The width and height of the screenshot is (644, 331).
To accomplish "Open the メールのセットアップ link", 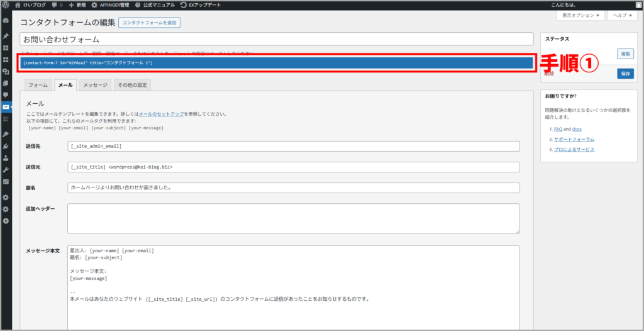I will pyautogui.click(x=161, y=115).
